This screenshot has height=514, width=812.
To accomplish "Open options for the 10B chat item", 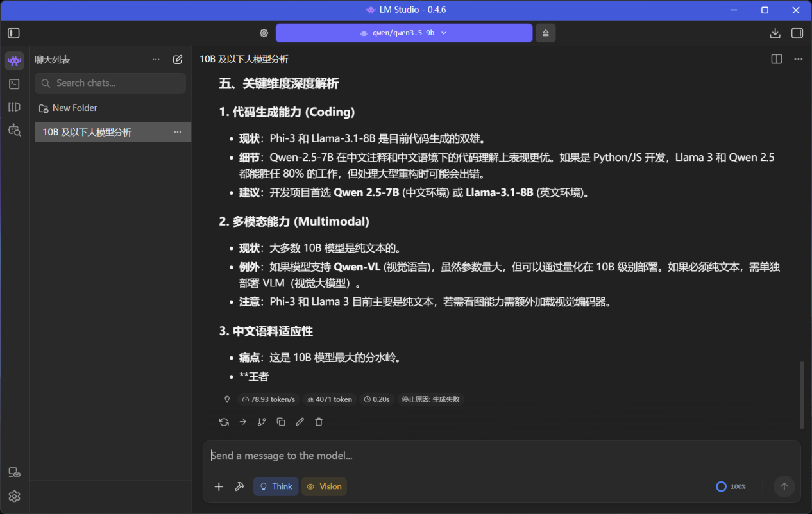I will tap(178, 132).
